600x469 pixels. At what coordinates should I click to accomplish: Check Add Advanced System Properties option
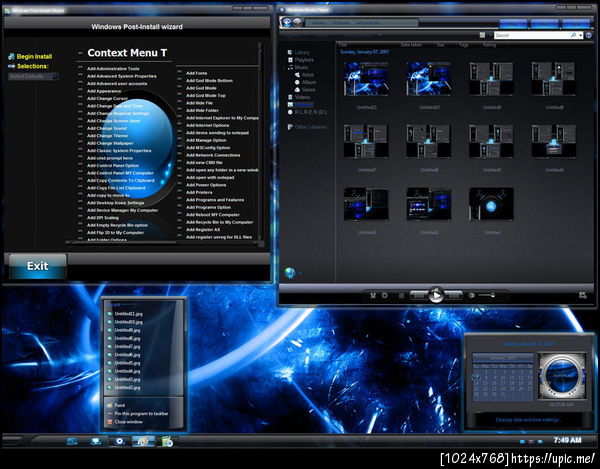pos(80,76)
